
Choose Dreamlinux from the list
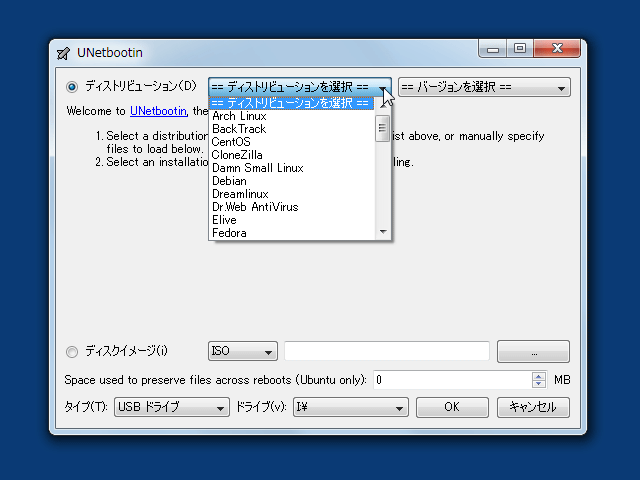[291, 194]
